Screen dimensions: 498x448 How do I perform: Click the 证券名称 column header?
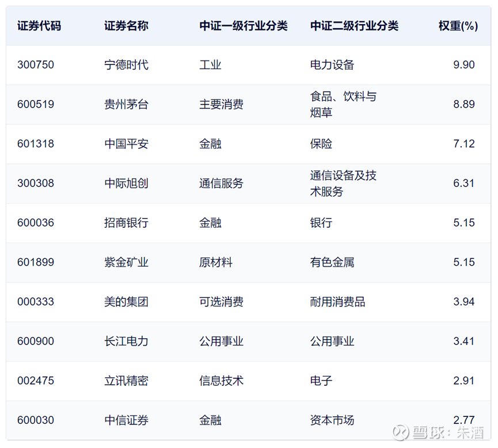pyautogui.click(x=126, y=26)
